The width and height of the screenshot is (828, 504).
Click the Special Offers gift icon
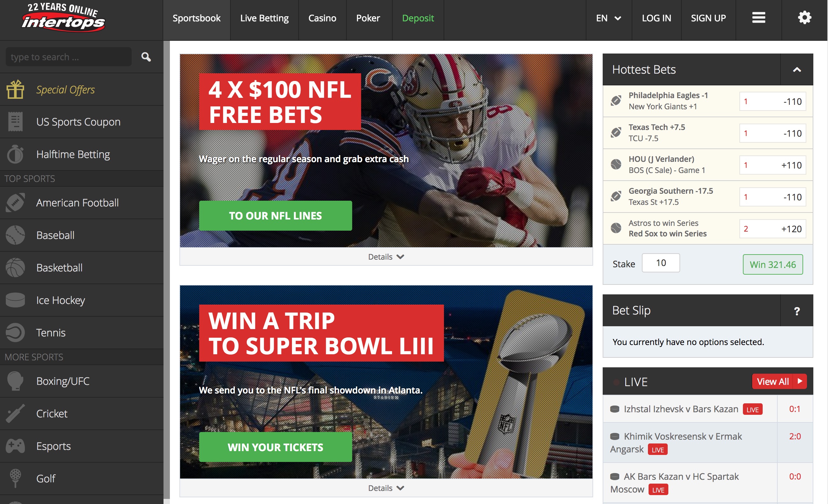tap(15, 89)
